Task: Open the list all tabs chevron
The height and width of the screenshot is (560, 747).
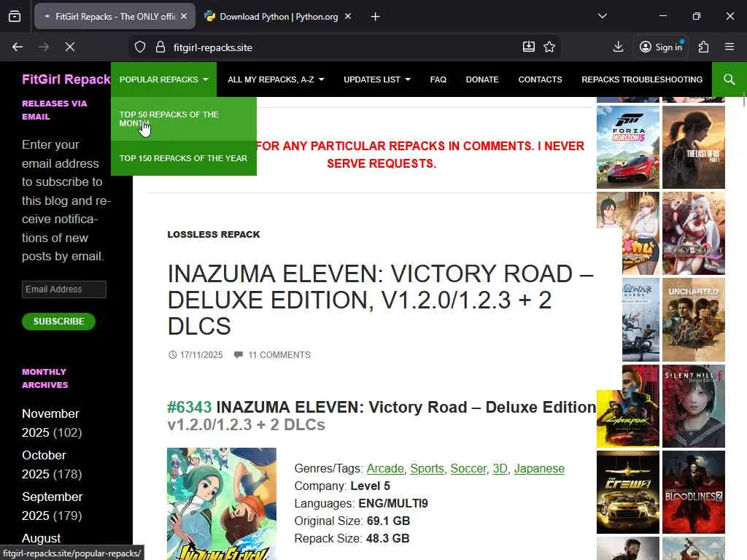Action: [x=602, y=16]
